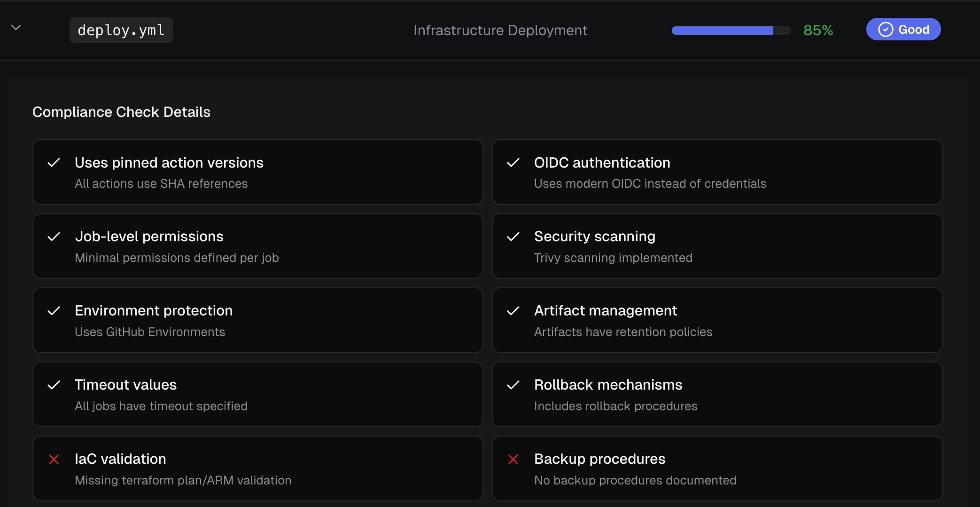Click the 85% score text

tap(818, 31)
